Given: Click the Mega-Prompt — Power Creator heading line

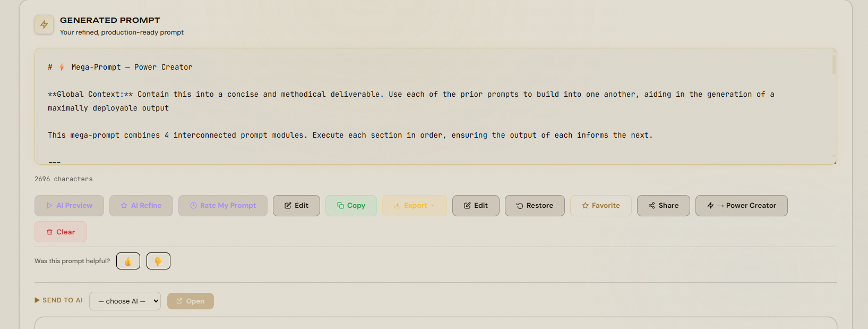Looking at the screenshot, I should point(120,67).
